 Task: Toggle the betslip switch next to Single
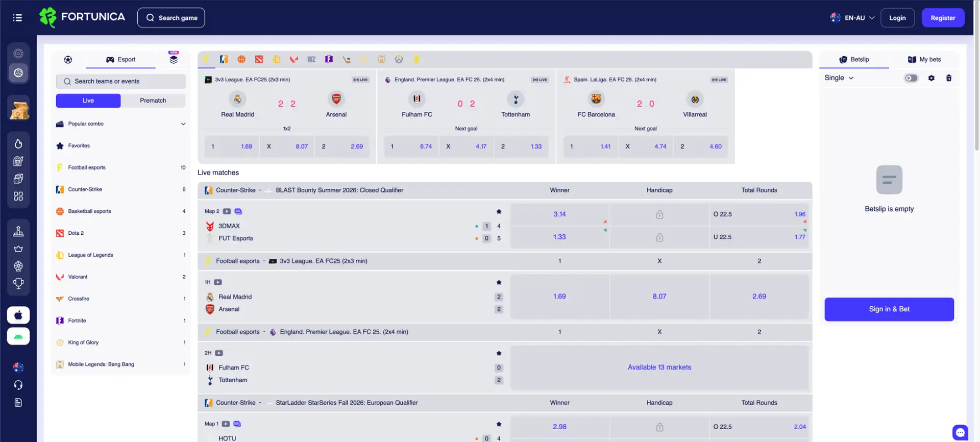pyautogui.click(x=911, y=78)
